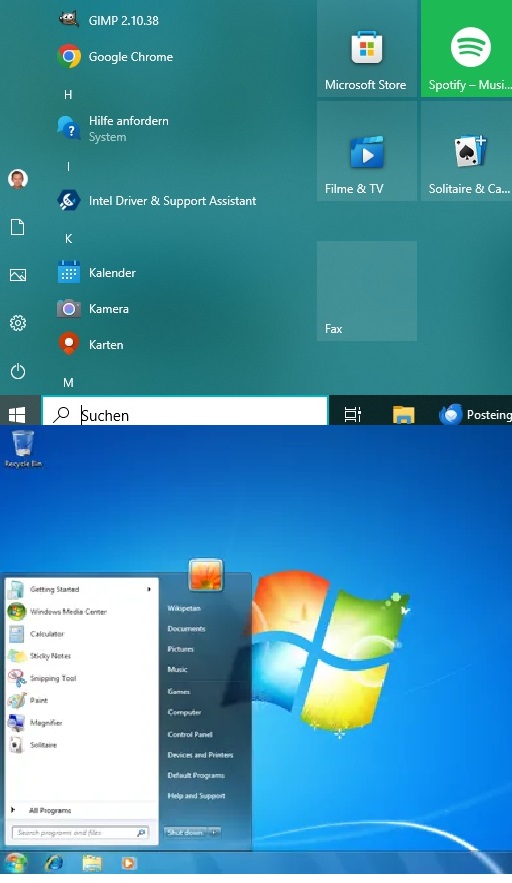The image size is (512, 883).
Task: Open the Filme & TV tile
Action: point(367,151)
